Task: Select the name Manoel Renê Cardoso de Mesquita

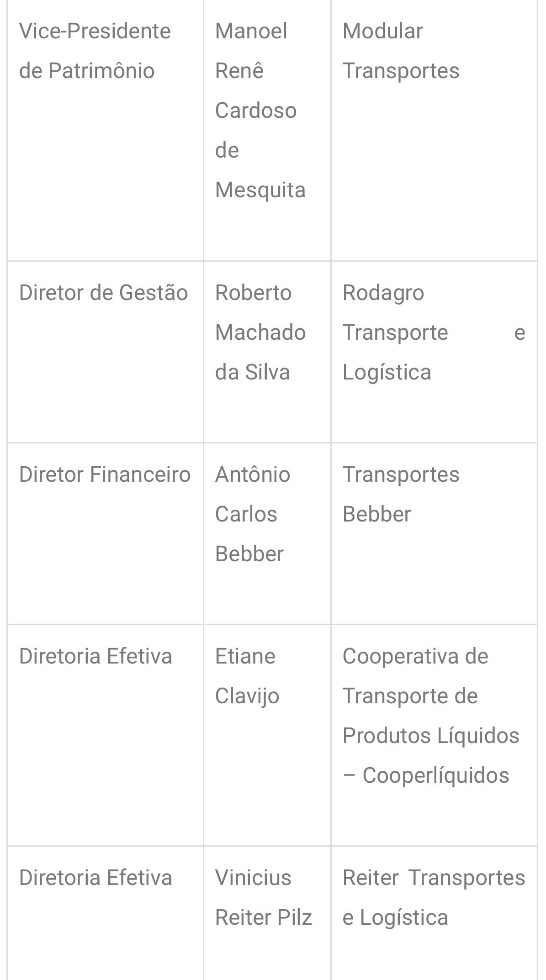Action: (x=260, y=111)
